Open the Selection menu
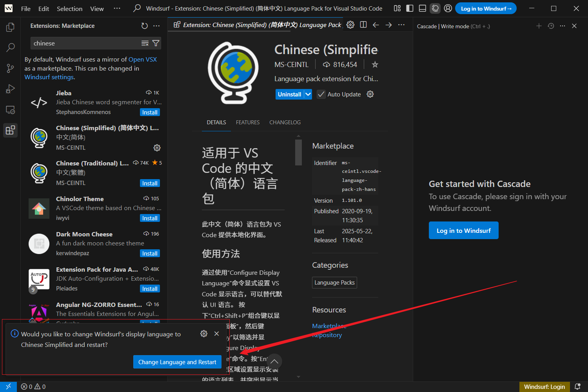Screen dimensions: 588x392 69,9
